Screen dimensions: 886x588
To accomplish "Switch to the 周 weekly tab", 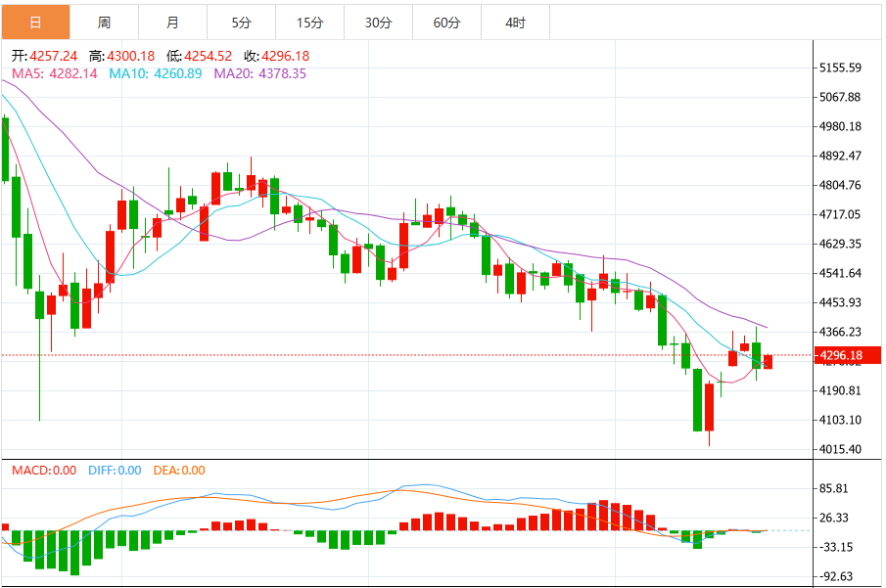I will tap(104, 23).
